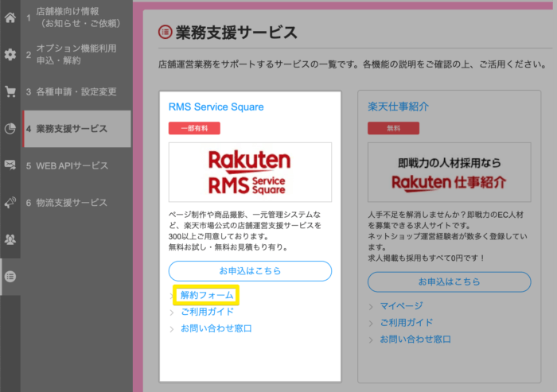Click the pie chart icon in sidebar
The width and height of the screenshot is (557, 392).
pyautogui.click(x=10, y=129)
